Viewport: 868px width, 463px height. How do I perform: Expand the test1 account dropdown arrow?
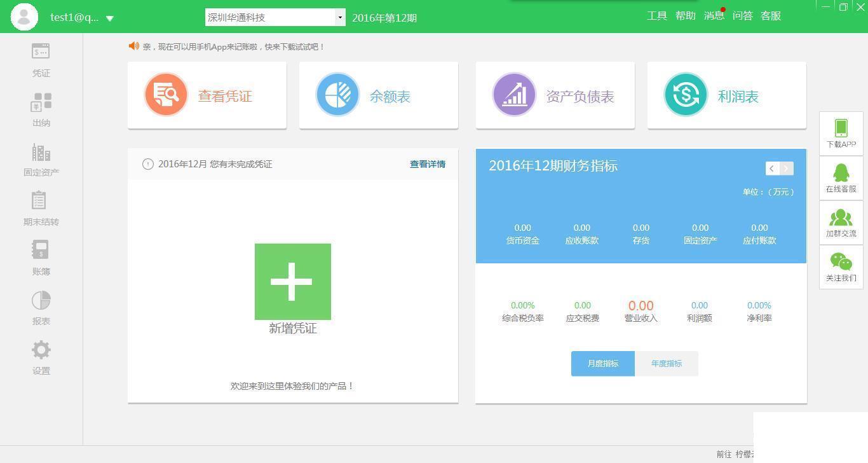pos(109,18)
